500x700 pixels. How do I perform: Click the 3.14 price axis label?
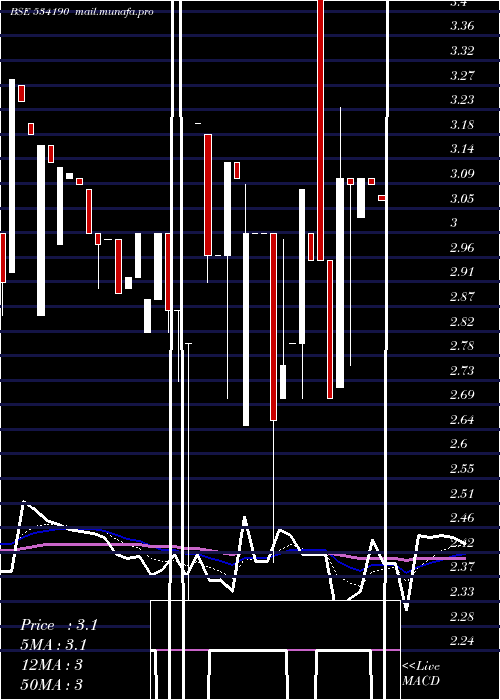462,149
